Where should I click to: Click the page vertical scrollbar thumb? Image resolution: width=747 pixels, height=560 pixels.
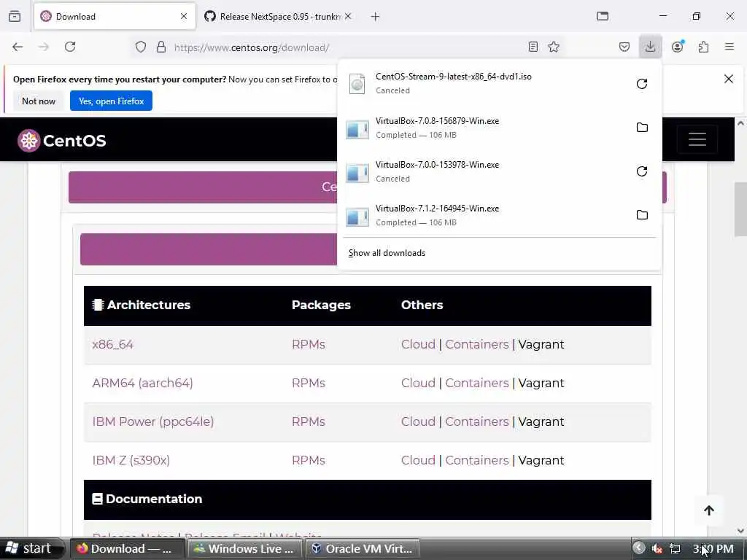tap(741, 209)
